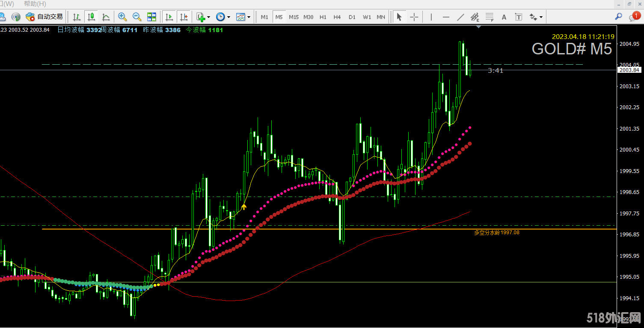Select the equidistant channel tool
The image size is (644, 328).
click(x=475, y=17)
